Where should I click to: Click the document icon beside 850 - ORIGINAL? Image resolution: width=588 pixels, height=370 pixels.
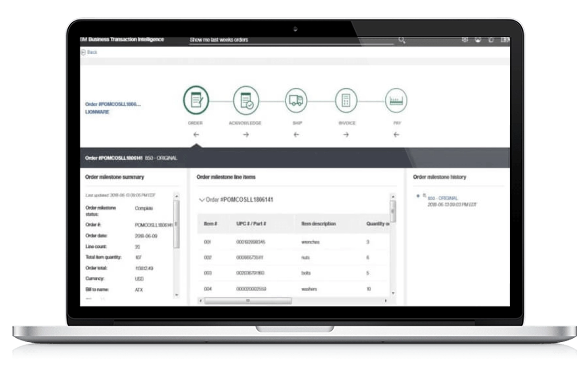point(424,195)
